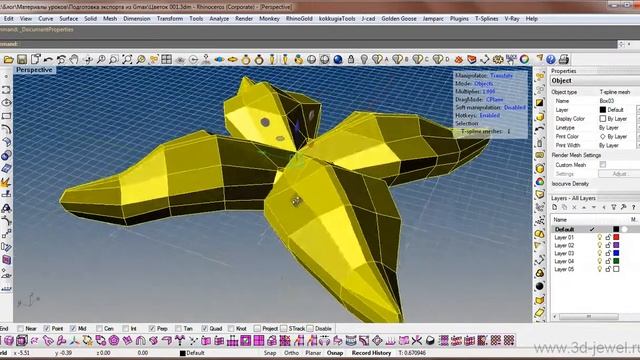Toggle Ortho in the status bar
This screenshot has height=360, width=640.
pos(291,353)
